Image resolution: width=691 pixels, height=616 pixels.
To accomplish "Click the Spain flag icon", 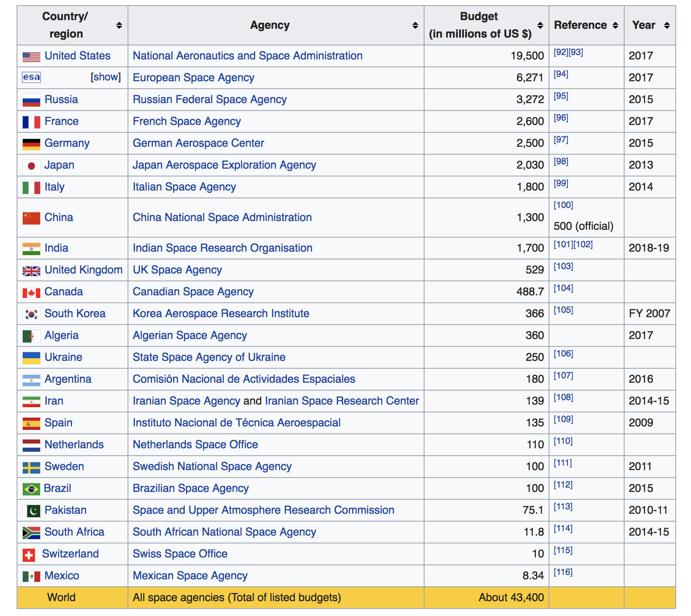I will (31, 423).
